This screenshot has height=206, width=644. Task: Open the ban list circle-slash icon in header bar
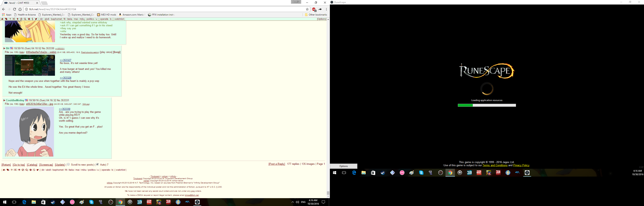click(21, 19)
